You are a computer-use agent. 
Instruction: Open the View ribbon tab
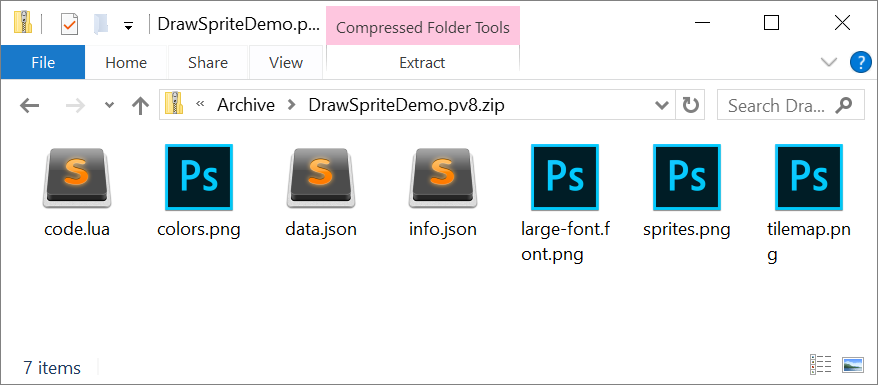(x=286, y=62)
